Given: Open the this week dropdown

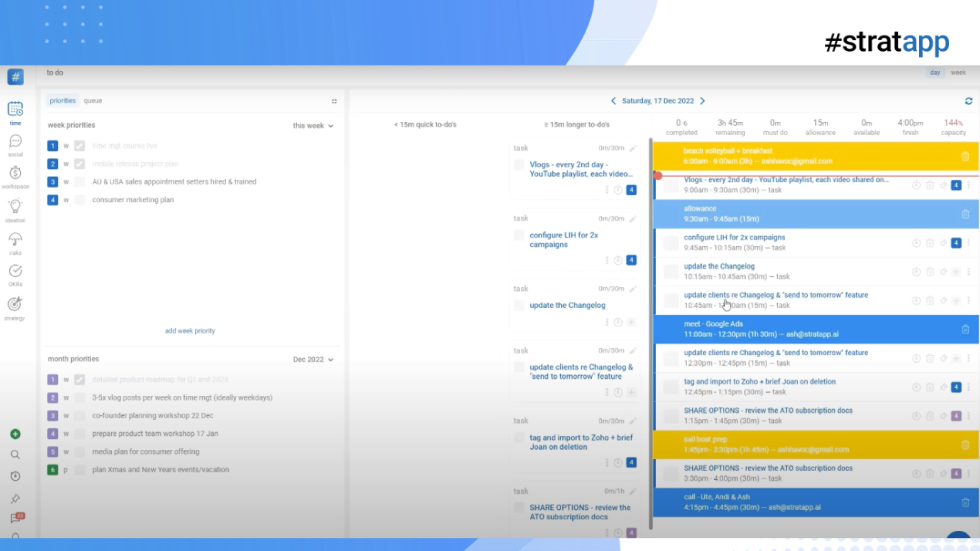Looking at the screenshot, I should [313, 126].
